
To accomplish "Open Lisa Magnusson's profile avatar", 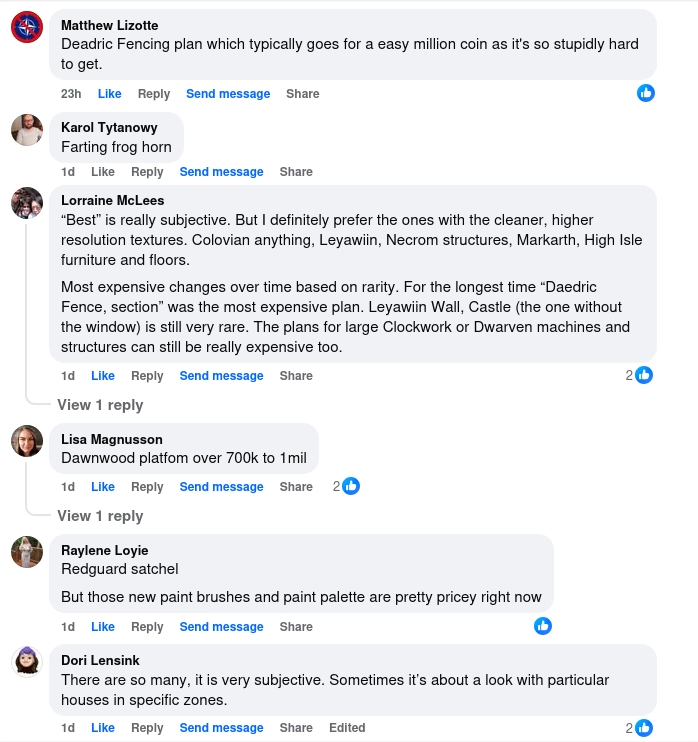I will (26, 441).
